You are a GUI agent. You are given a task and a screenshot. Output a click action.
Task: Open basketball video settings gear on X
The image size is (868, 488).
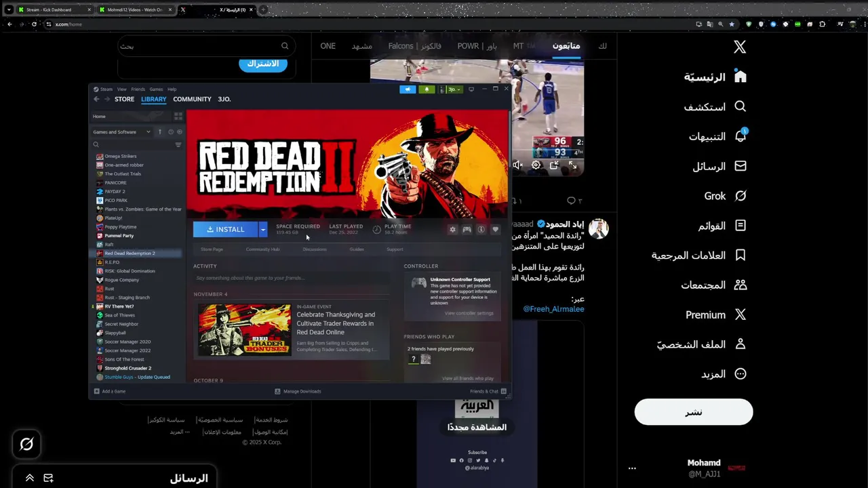tap(536, 165)
